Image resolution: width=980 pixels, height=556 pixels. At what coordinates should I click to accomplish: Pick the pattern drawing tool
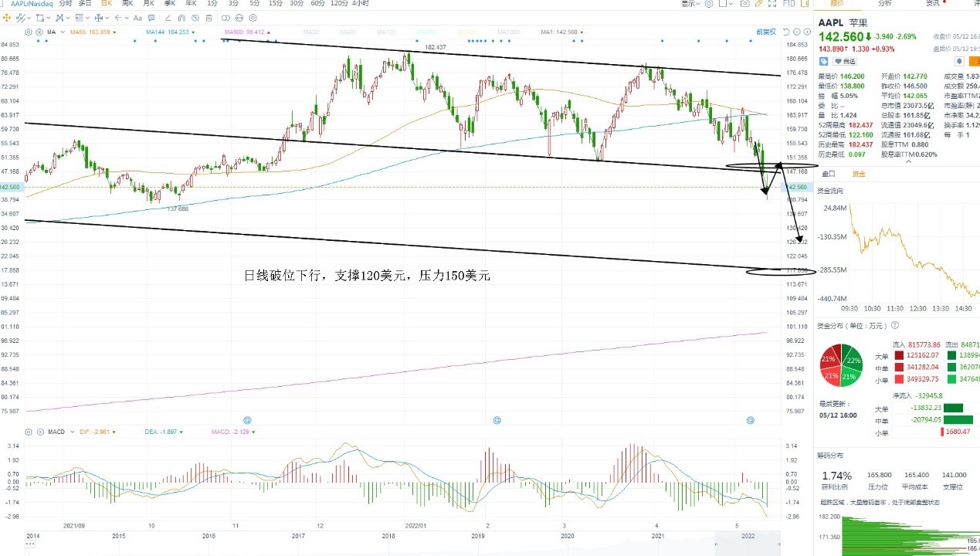59,18
